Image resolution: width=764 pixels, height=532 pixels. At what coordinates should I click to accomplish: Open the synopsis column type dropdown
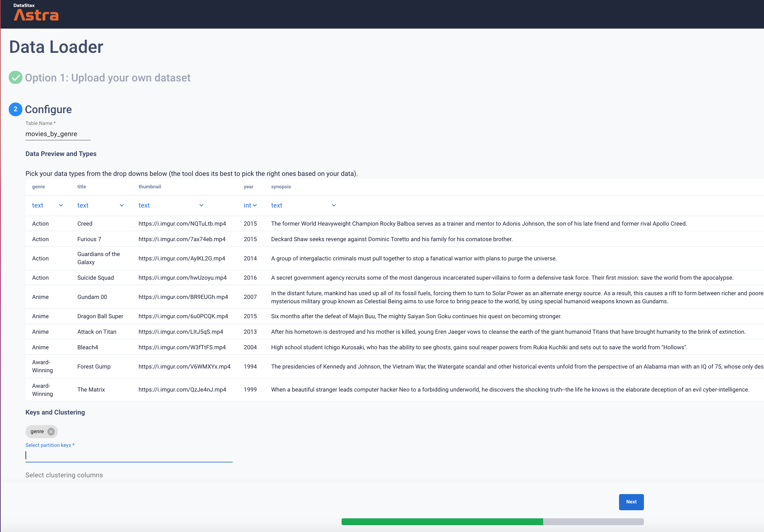[x=303, y=205]
